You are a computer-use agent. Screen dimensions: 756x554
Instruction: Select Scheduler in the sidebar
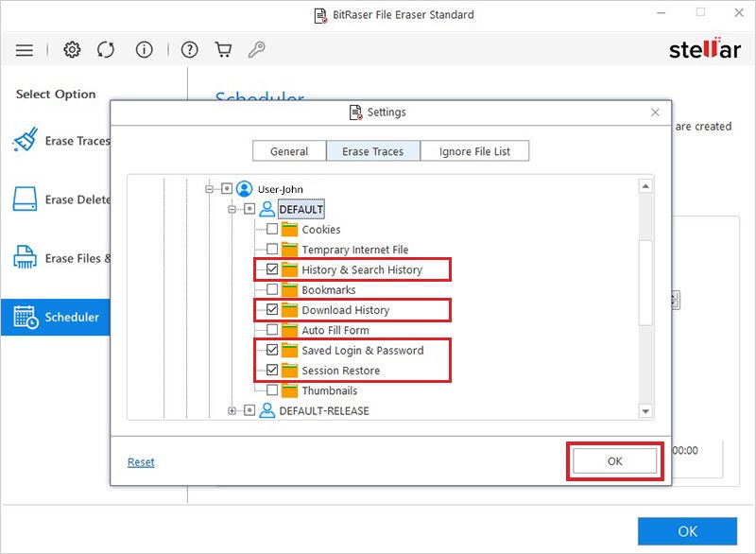click(x=56, y=317)
